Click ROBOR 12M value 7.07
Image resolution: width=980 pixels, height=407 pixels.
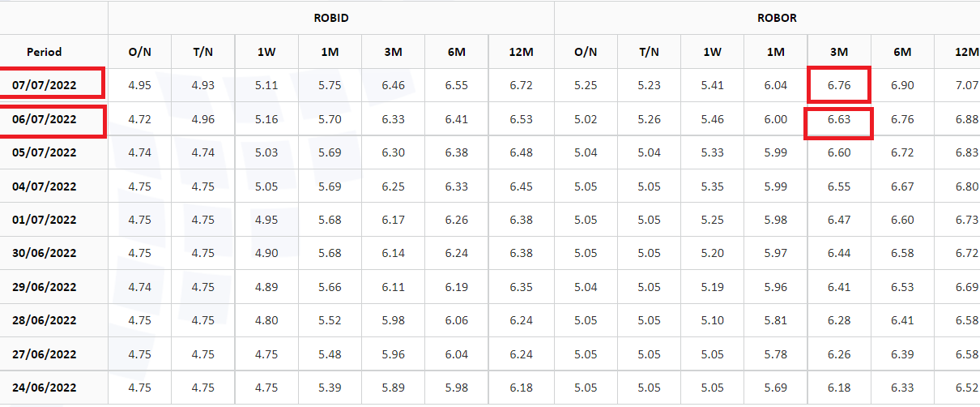(x=966, y=84)
